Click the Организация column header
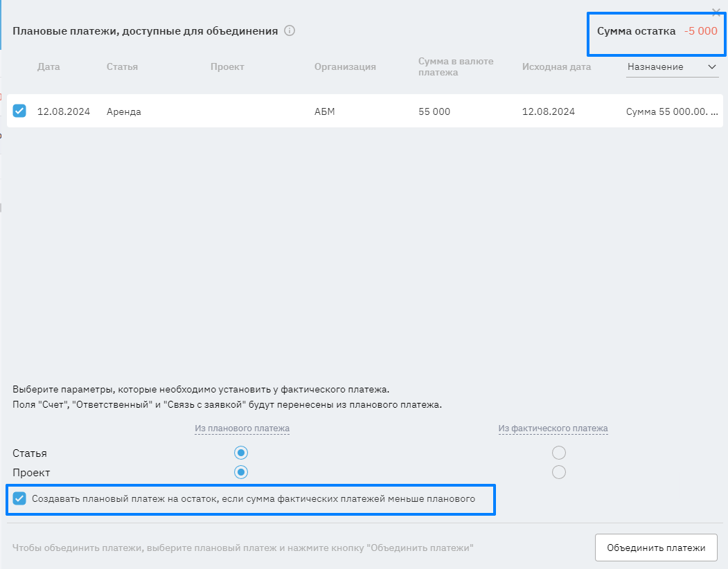 pyautogui.click(x=345, y=67)
